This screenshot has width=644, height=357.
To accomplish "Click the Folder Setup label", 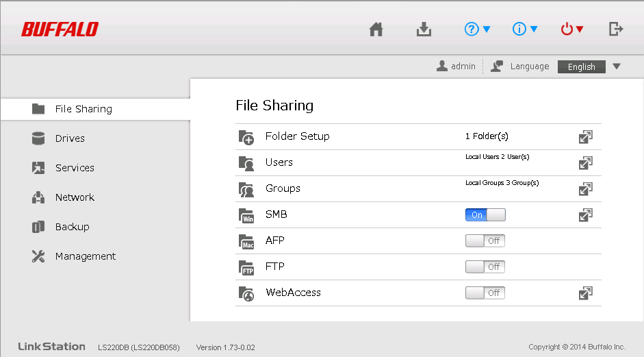I will tap(297, 136).
